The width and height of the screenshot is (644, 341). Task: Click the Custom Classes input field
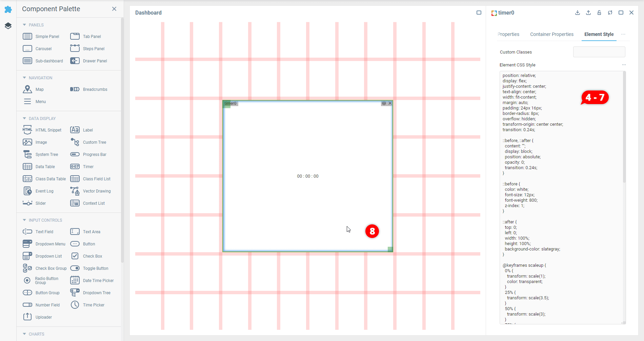599,52
